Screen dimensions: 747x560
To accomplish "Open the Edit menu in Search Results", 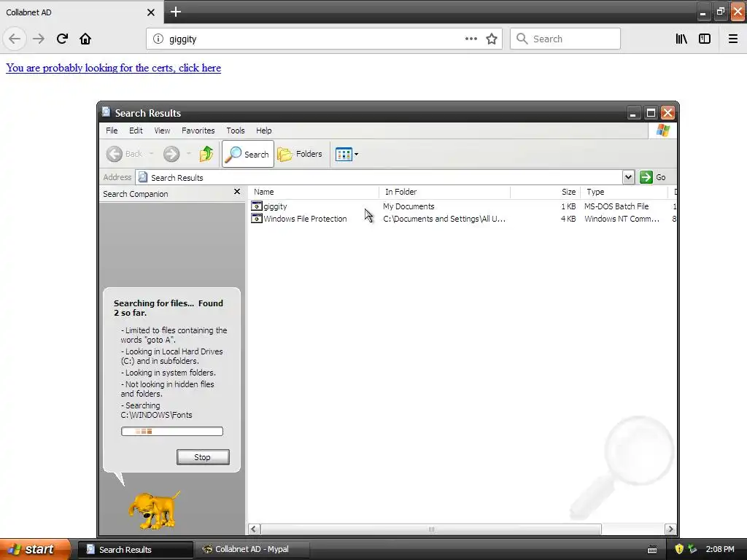I will [x=136, y=131].
